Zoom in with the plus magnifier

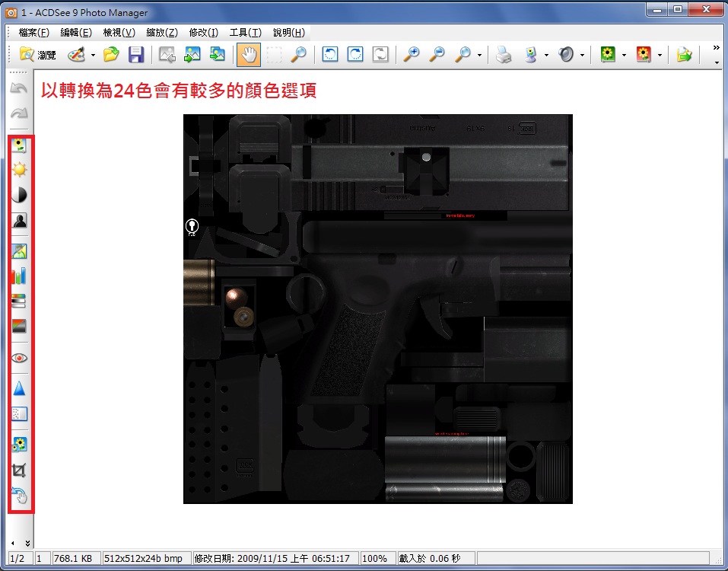[412, 55]
